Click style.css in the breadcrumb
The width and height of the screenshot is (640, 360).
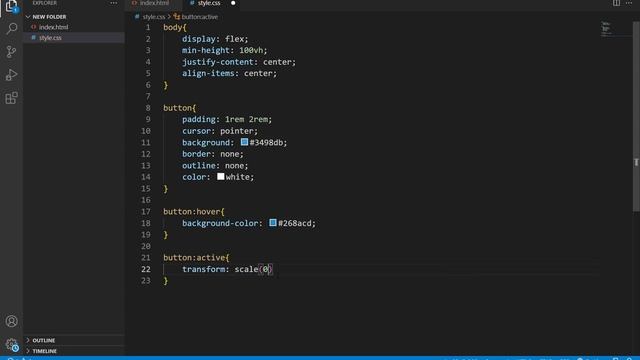[153, 17]
